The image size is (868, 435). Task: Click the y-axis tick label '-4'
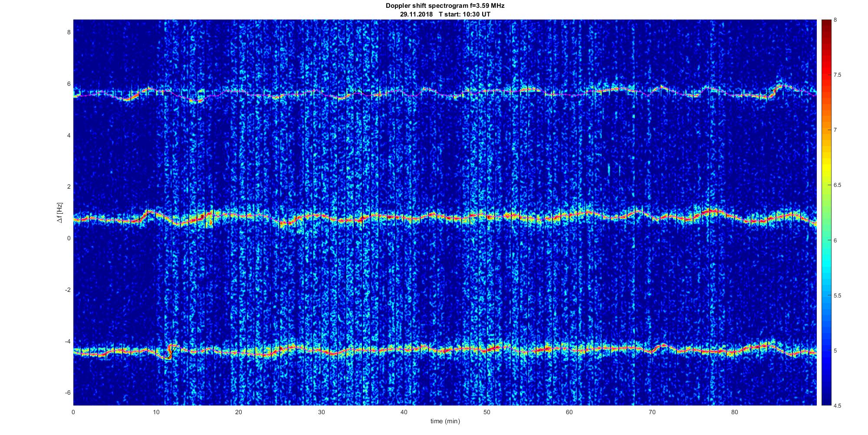pos(68,341)
